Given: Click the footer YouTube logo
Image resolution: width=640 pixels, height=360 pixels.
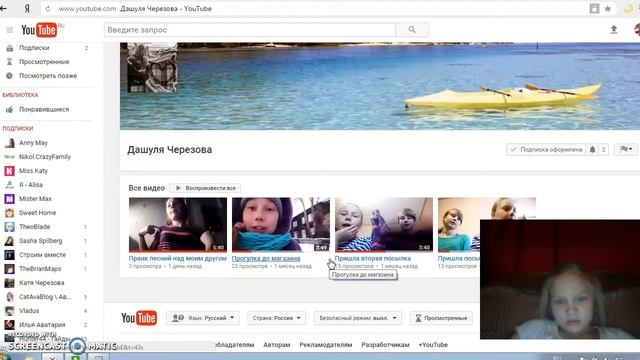Looking at the screenshot, I should click(139, 318).
